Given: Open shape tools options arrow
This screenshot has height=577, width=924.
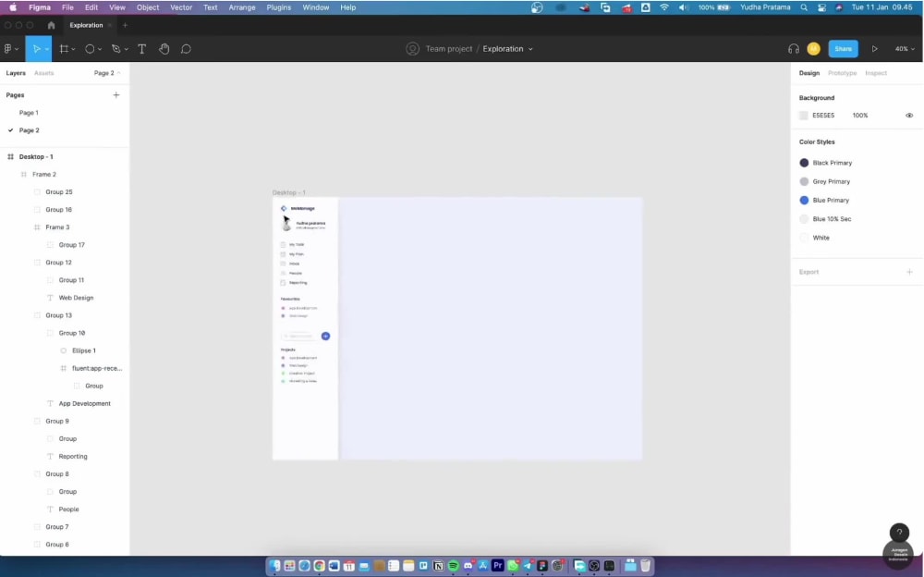Looking at the screenshot, I should (x=100, y=50).
